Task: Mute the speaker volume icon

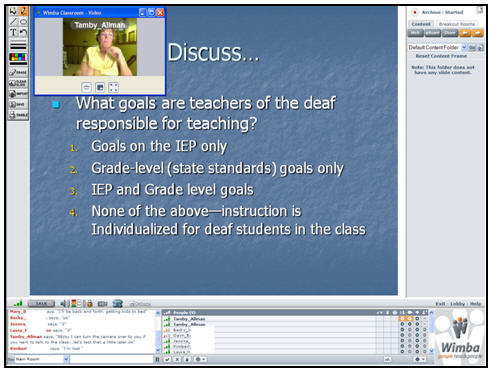Action: coord(64,303)
